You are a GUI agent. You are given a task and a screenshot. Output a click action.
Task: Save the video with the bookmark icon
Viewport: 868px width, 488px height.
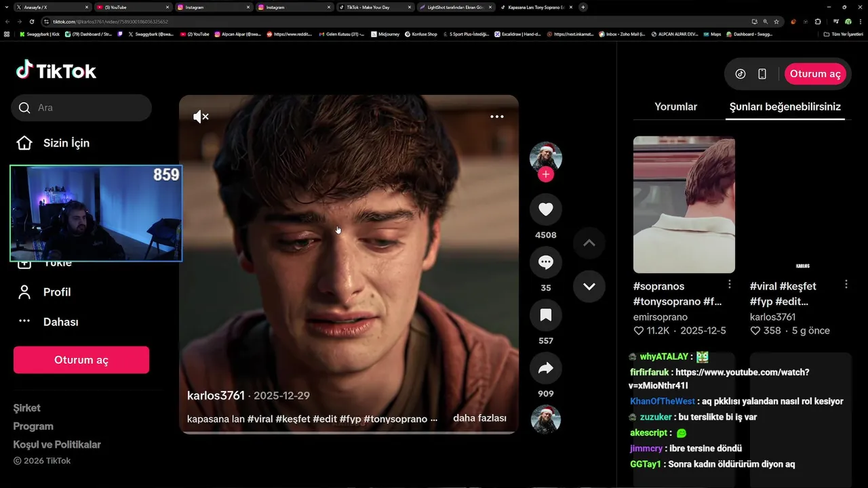tap(546, 315)
